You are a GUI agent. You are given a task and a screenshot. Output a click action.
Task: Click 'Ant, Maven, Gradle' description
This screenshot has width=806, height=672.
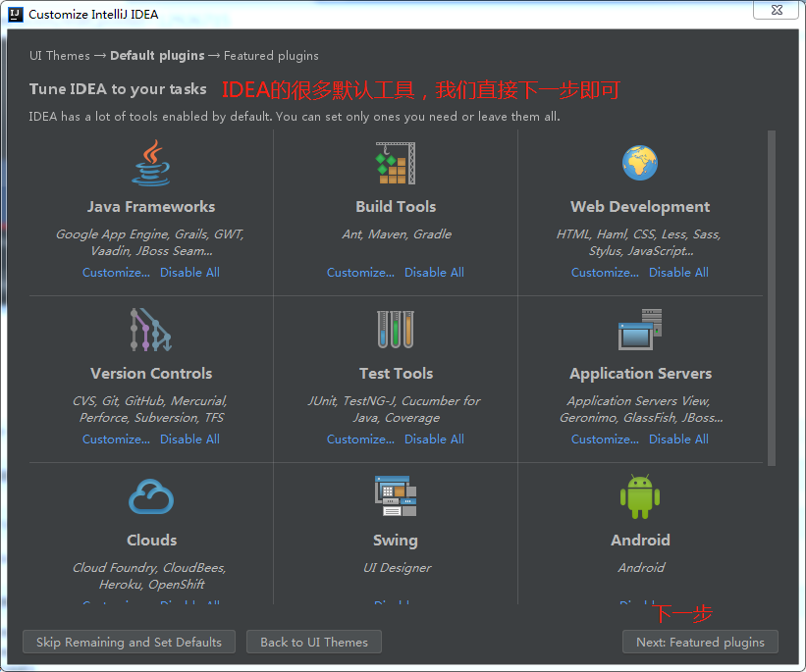(x=397, y=234)
